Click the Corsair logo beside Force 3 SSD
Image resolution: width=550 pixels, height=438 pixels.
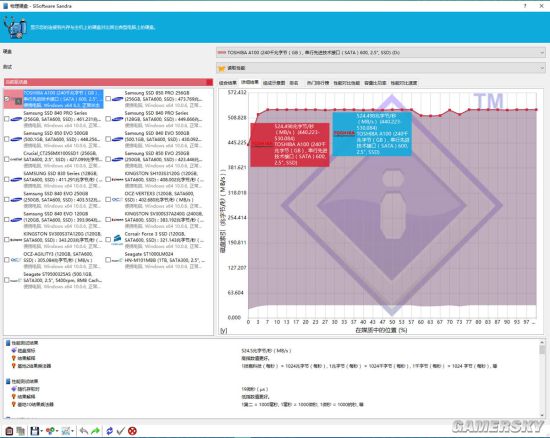tap(118, 240)
